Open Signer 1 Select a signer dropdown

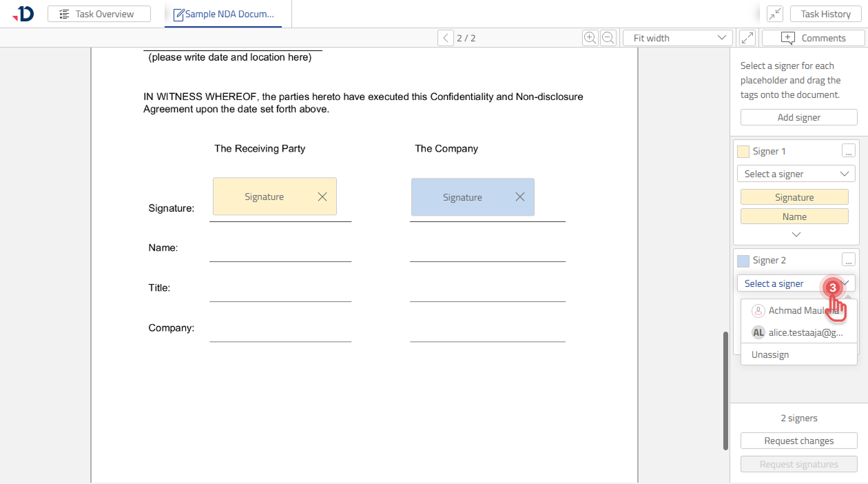[796, 174]
